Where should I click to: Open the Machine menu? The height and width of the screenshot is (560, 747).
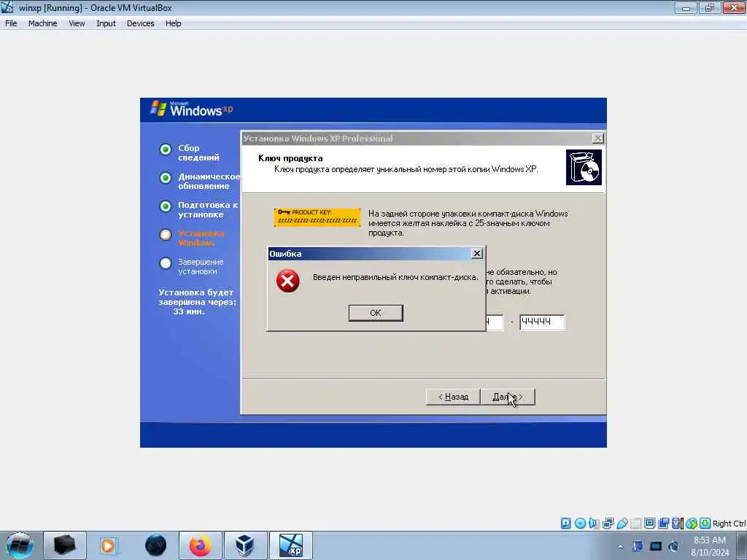coord(42,23)
